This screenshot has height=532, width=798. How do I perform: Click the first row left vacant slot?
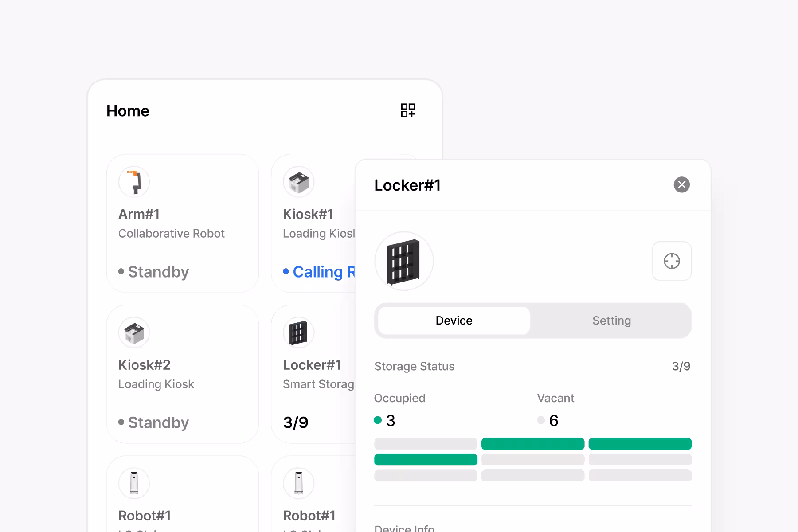(426, 444)
